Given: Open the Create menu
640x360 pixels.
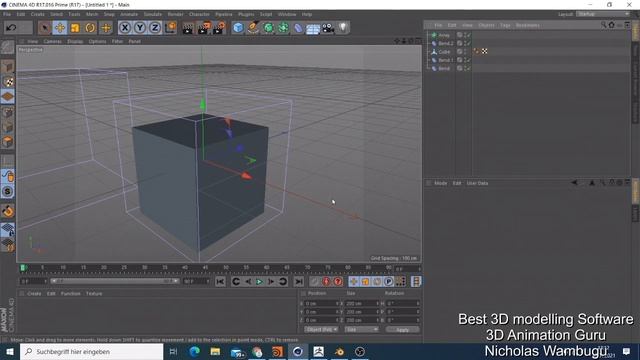Looking at the screenshot, I should tap(38, 14).
